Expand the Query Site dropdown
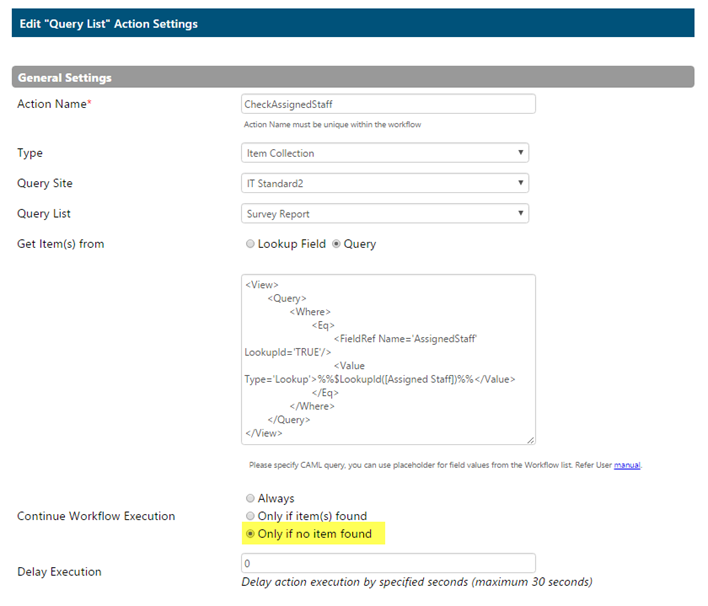The height and width of the screenshot is (606, 708). click(385, 183)
